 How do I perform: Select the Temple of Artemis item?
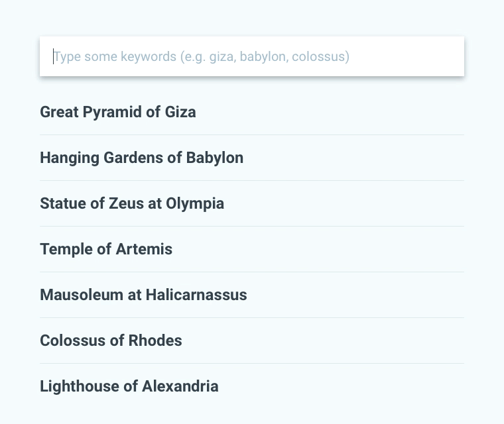(x=106, y=249)
